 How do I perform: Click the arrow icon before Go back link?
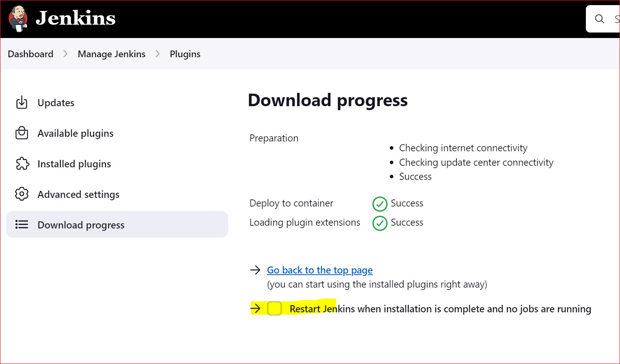click(255, 270)
